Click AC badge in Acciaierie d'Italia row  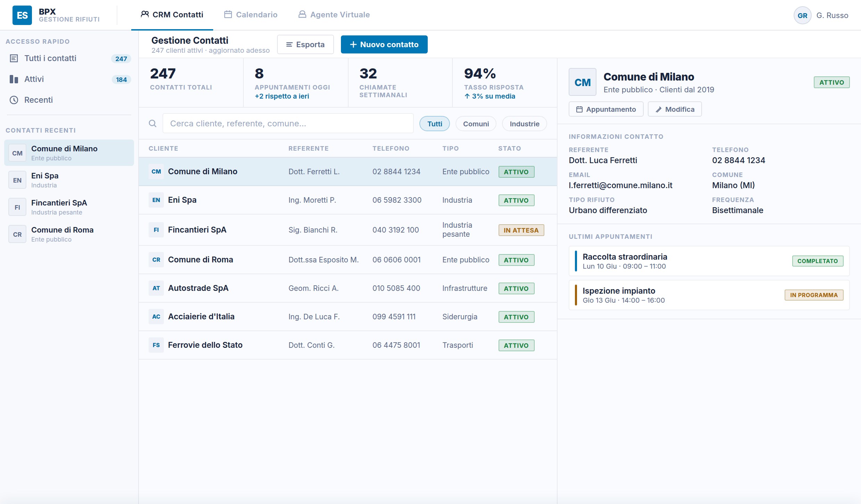(156, 317)
